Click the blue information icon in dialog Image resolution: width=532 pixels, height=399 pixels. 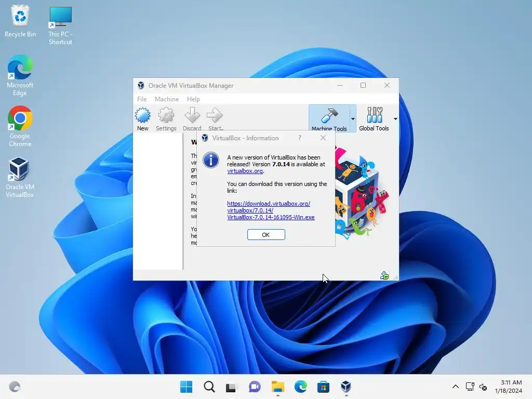tap(211, 160)
